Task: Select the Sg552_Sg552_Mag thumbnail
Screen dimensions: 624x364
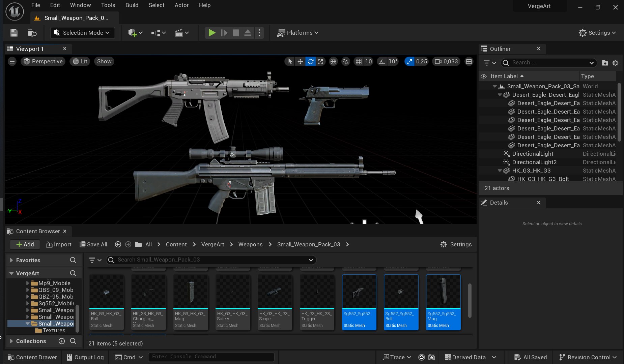Action: 443,302
